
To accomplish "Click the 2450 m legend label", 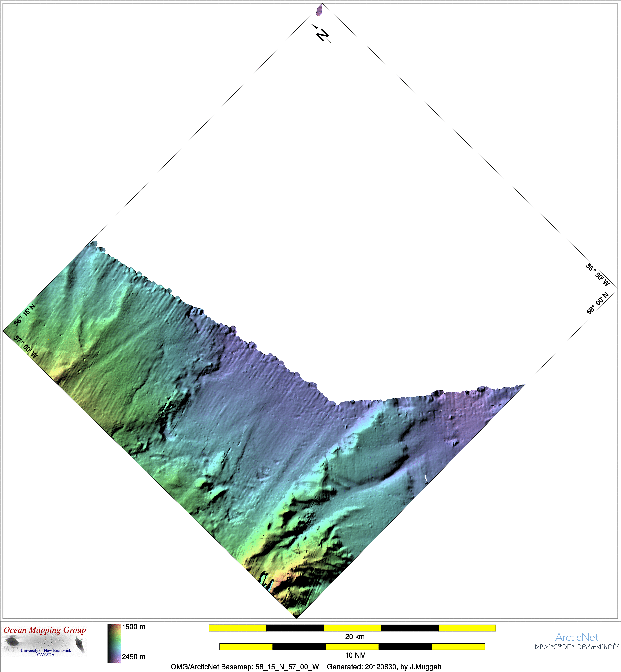I will [133, 657].
